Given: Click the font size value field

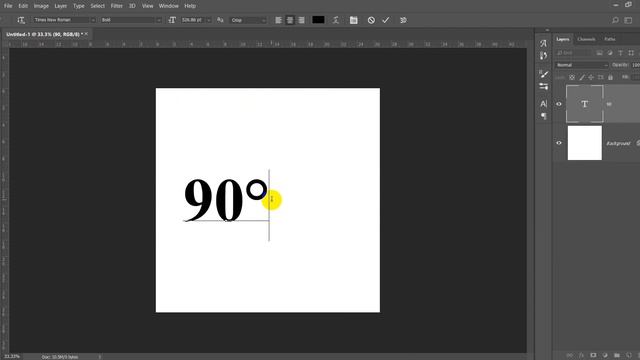Looking at the screenshot, I should click(x=192, y=20).
